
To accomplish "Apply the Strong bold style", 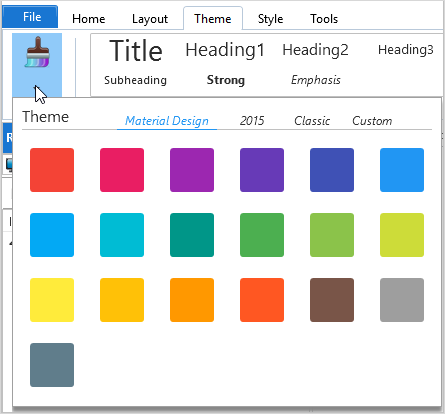I will (226, 80).
